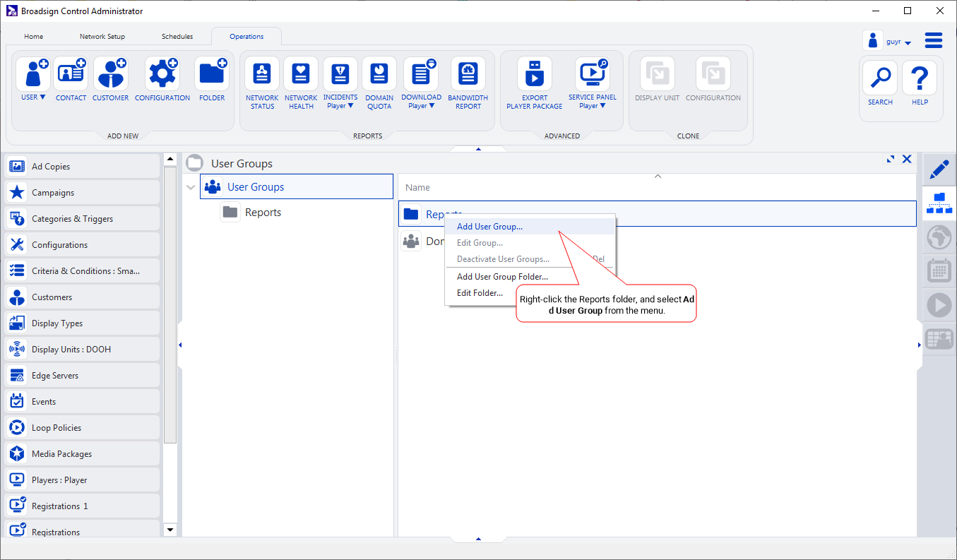Open the Help question mark icon
957x560 pixels.
(x=920, y=78)
